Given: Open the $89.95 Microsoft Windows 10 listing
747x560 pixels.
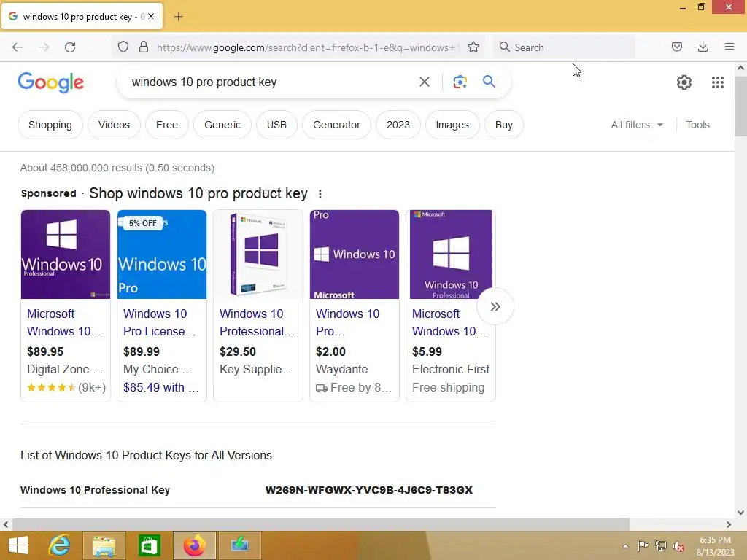Looking at the screenshot, I should (64, 322).
